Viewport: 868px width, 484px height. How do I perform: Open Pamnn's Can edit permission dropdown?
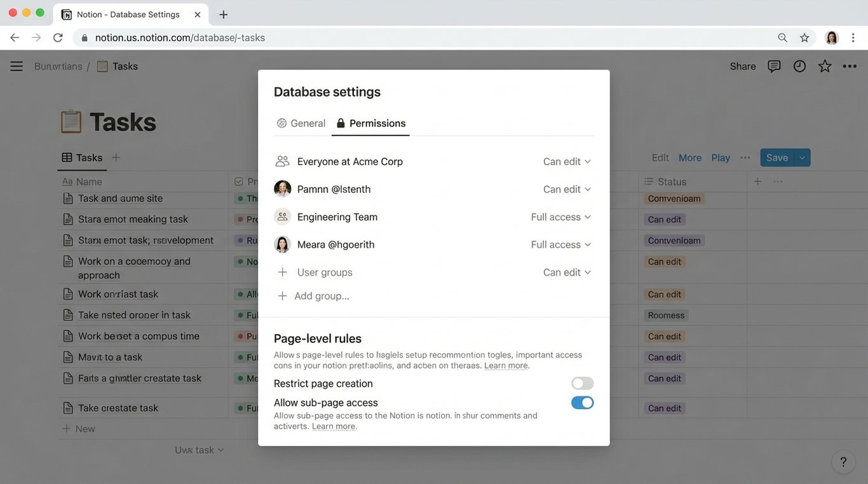pos(567,189)
